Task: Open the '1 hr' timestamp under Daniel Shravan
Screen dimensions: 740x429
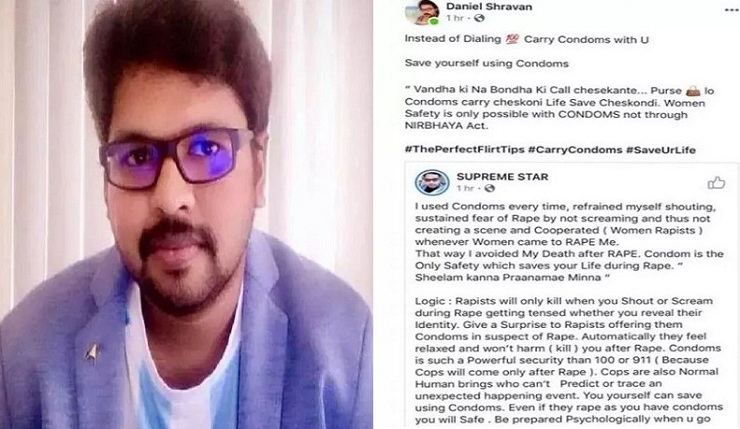Action: (455, 18)
